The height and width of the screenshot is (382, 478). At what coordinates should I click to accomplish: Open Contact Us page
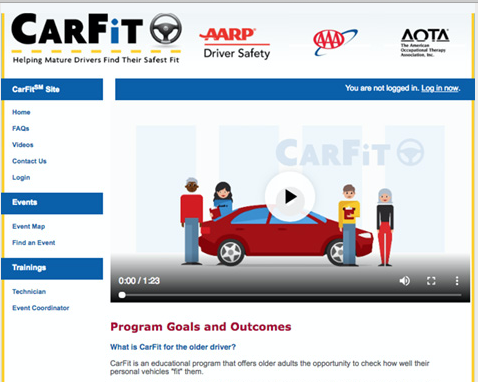[x=29, y=161]
